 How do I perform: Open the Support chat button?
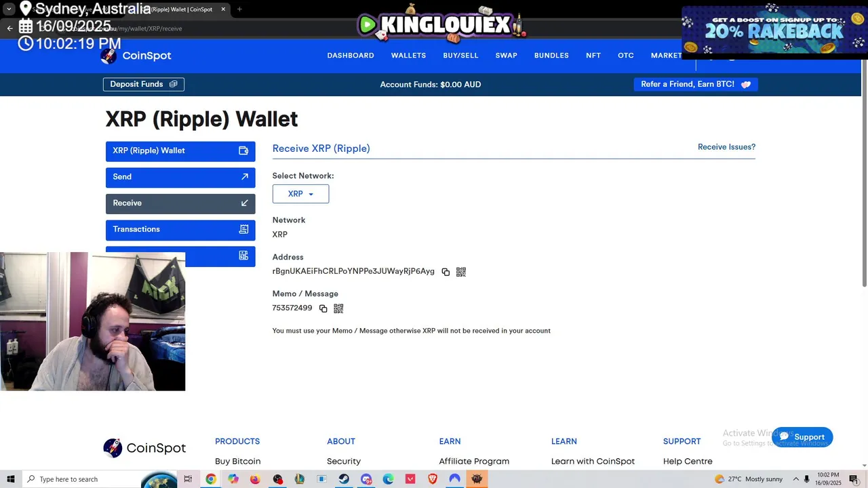pos(802,437)
